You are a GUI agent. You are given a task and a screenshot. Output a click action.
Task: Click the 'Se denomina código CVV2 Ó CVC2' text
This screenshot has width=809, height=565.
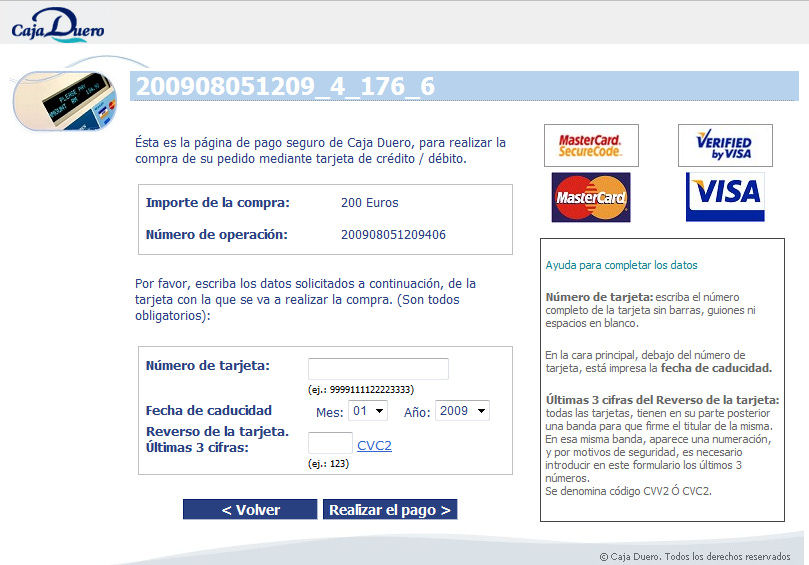pos(628,491)
